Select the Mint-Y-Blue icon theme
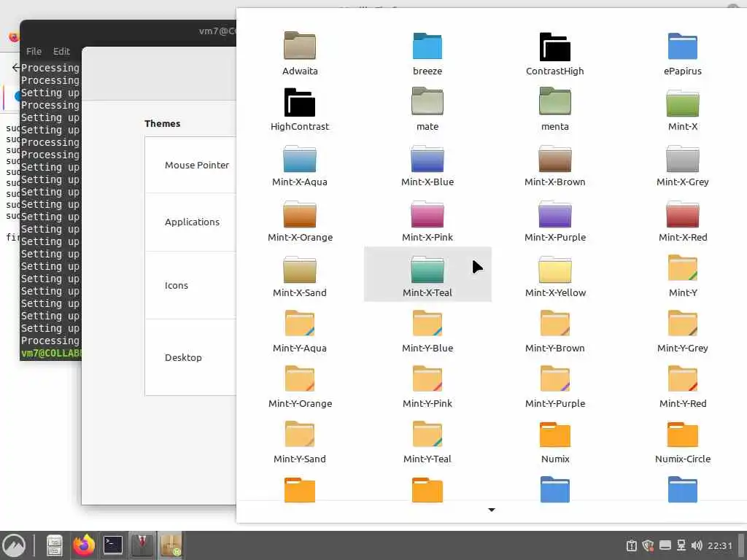 click(427, 330)
